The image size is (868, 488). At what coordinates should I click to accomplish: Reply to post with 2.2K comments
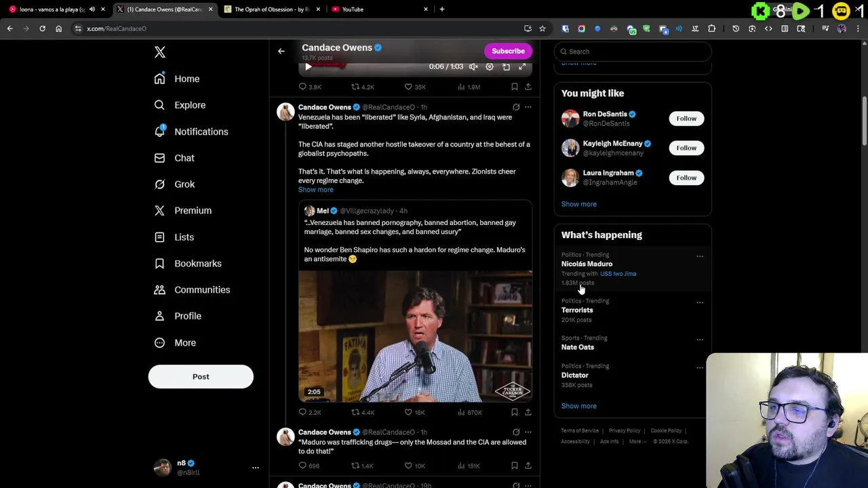click(310, 412)
